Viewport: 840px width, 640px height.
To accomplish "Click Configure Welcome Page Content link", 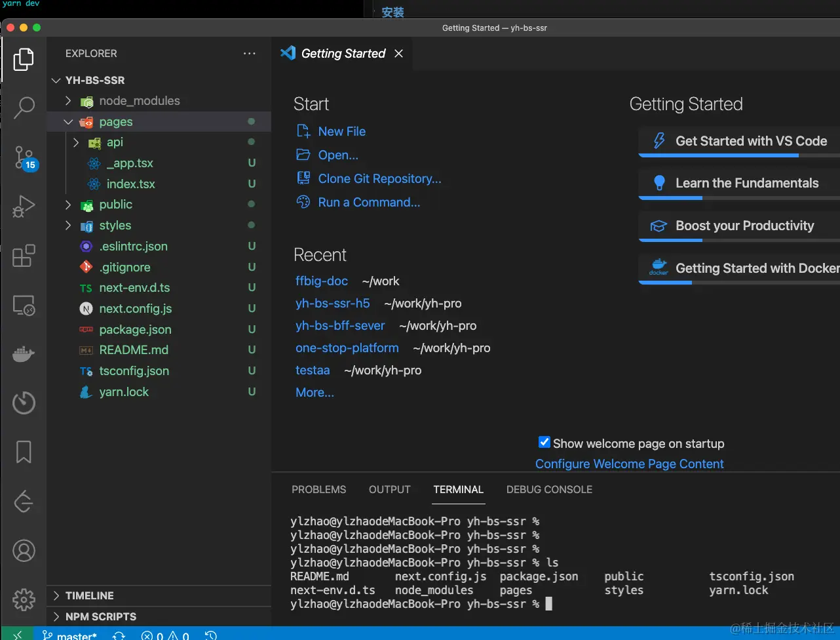I will (629, 464).
